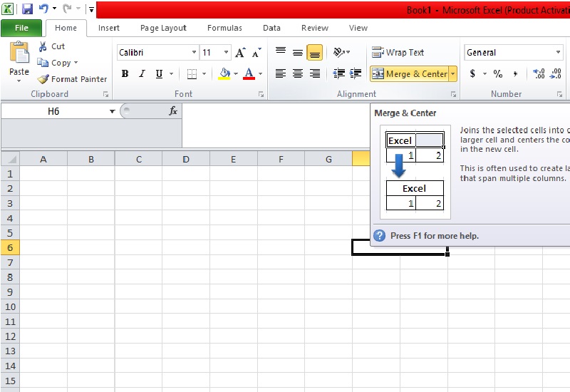Screen dimensions: 570x392
Task: Select row 6 header
Action: pyautogui.click(x=10, y=247)
